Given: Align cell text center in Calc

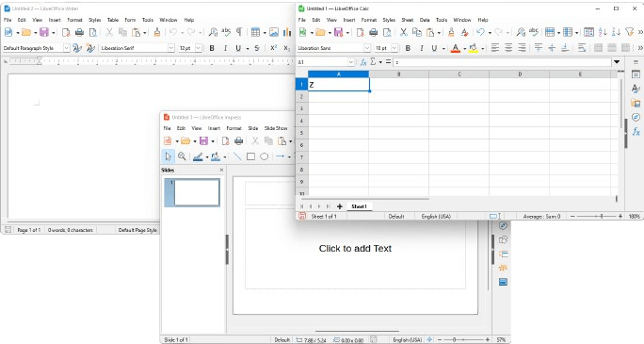Looking at the screenshot, I should coord(508,48).
